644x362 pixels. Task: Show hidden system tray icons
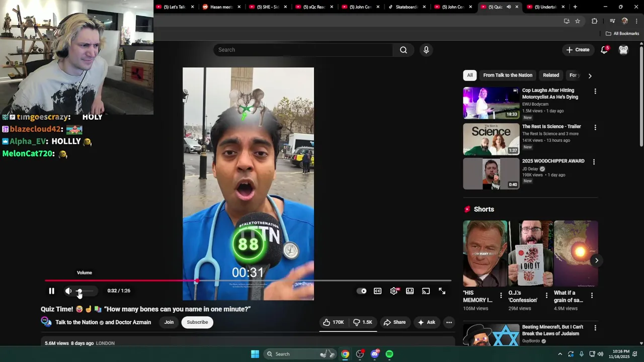559,354
